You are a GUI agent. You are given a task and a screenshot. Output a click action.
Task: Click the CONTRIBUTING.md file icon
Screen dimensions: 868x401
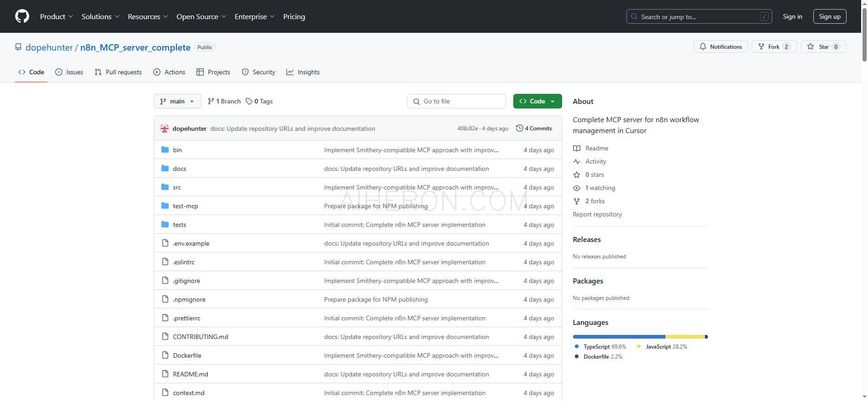click(x=165, y=336)
